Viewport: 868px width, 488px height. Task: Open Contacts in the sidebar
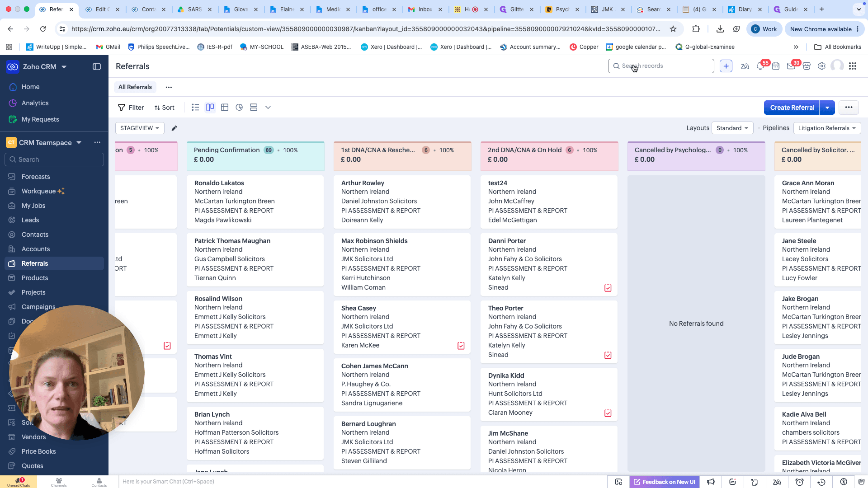(35, 235)
